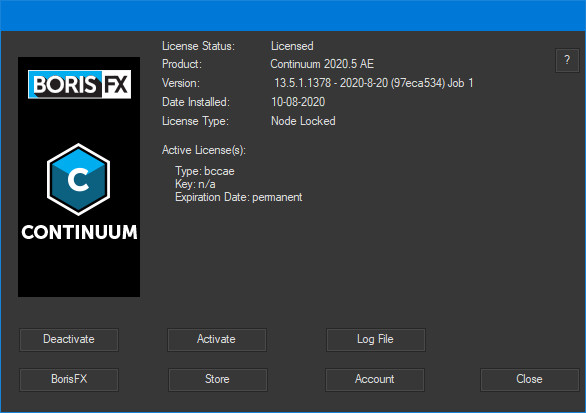The image size is (586, 413).
Task: Open the Log File
Action: (376, 339)
